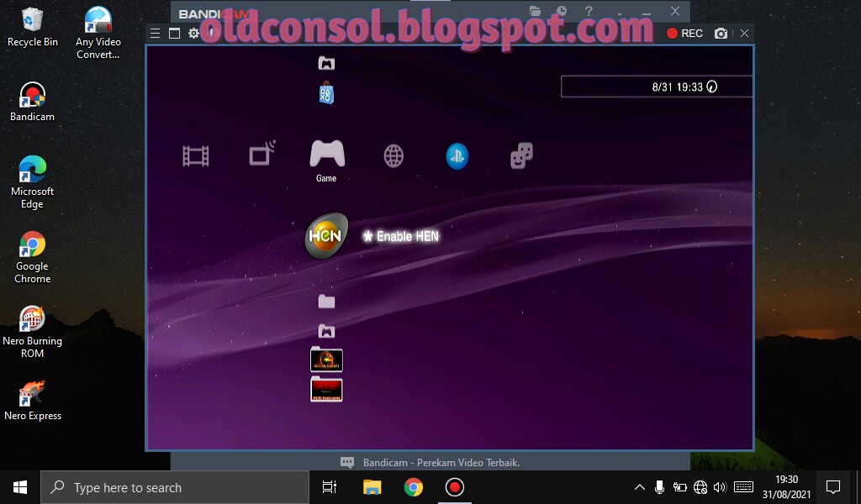Select the Mortal Kombat game thumbnail
Viewport: 861px width, 504px height.
coord(326,360)
